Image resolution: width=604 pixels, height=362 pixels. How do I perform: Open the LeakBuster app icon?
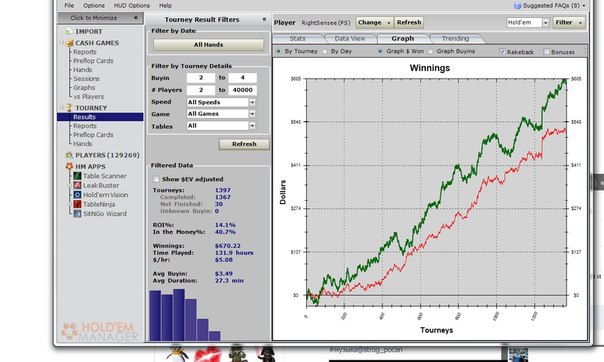[x=77, y=185]
